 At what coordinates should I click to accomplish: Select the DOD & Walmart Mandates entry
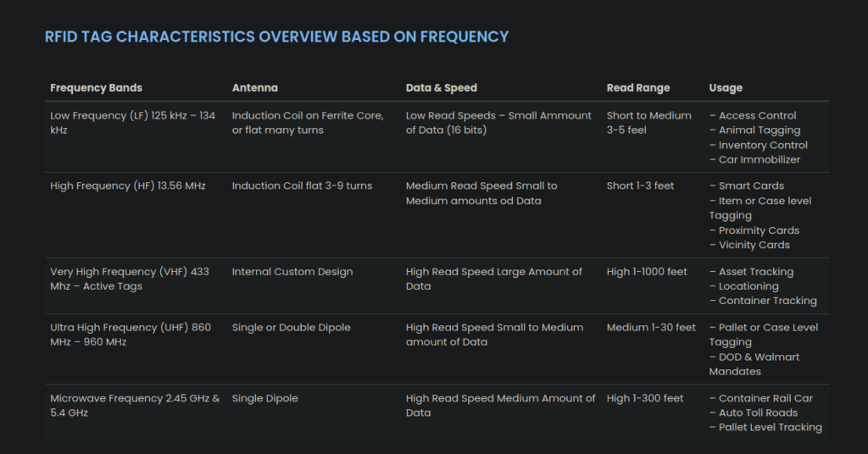click(754, 364)
